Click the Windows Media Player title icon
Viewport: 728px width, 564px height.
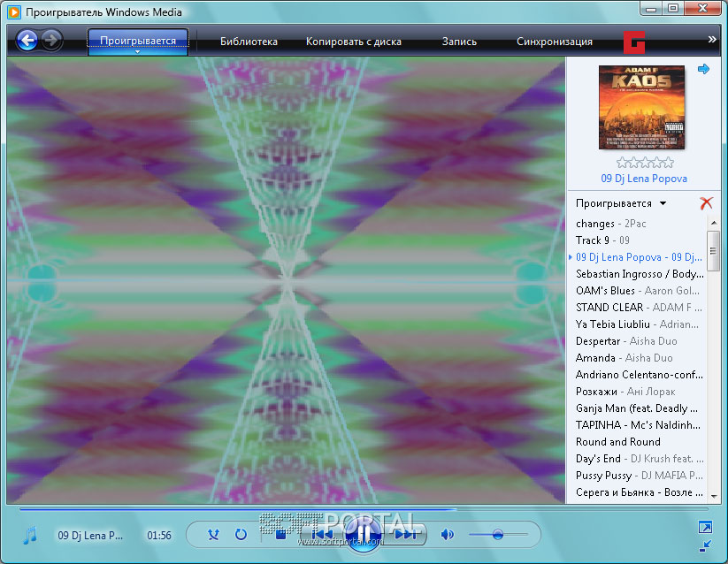[14, 12]
